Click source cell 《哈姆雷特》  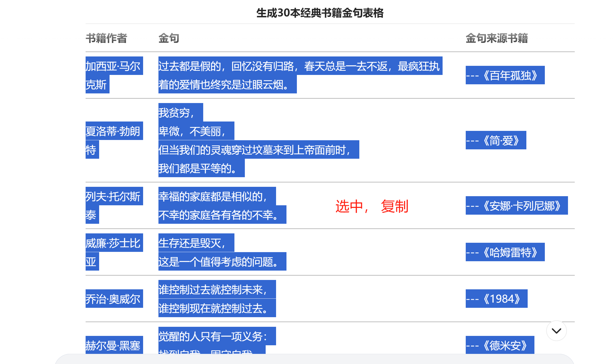click(505, 252)
